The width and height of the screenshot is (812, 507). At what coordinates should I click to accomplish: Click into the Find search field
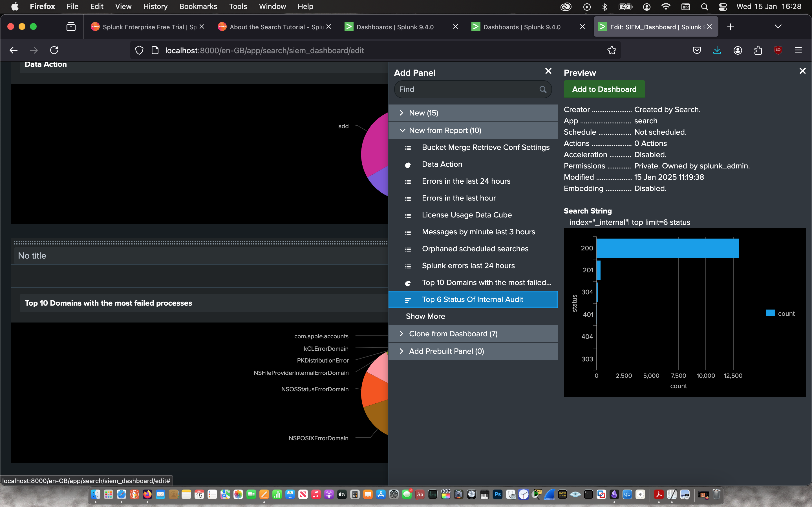[x=466, y=90]
